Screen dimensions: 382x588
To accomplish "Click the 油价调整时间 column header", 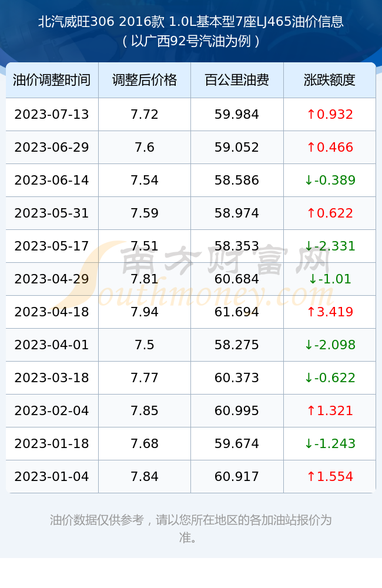I will (52, 80).
